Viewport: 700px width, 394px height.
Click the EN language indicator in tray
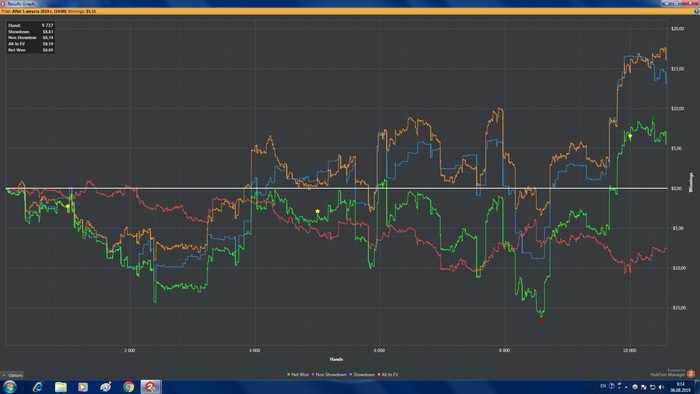603,386
